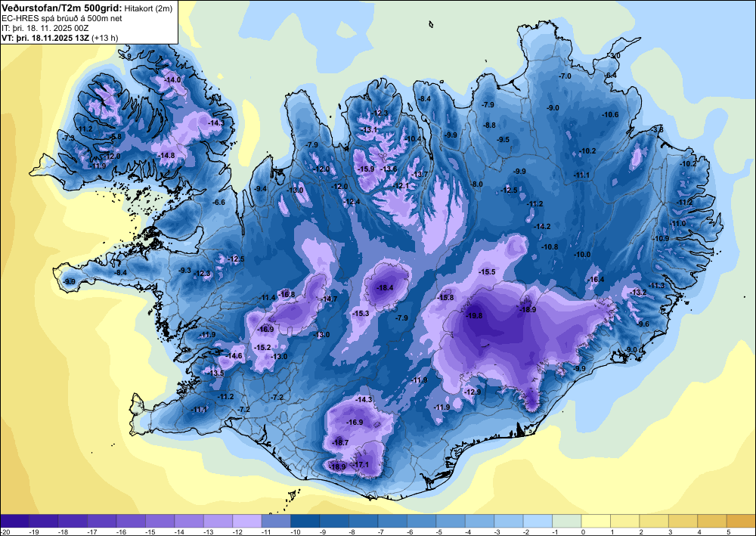Screen dimensions: 756x536
Task: Click the -12.4 temperature label
Action: click(x=352, y=202)
